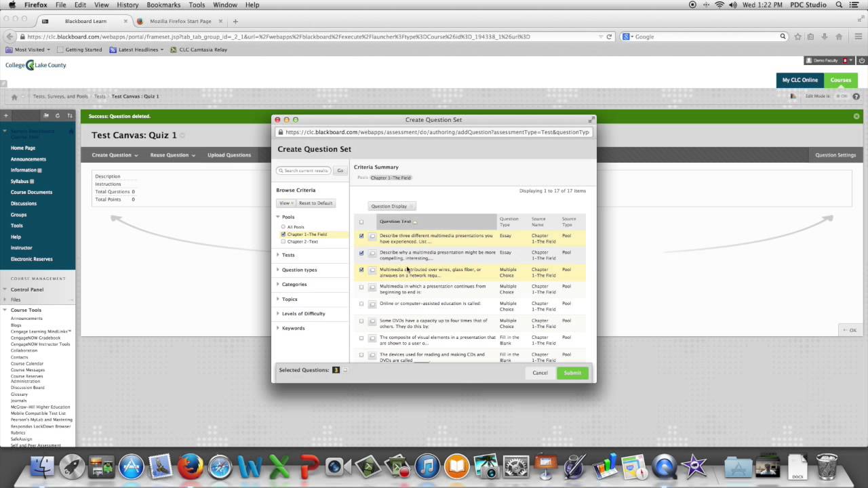Uncheck 'Describe why a multimedia presentation' question
This screenshot has width=868, height=488.
pyautogui.click(x=361, y=253)
